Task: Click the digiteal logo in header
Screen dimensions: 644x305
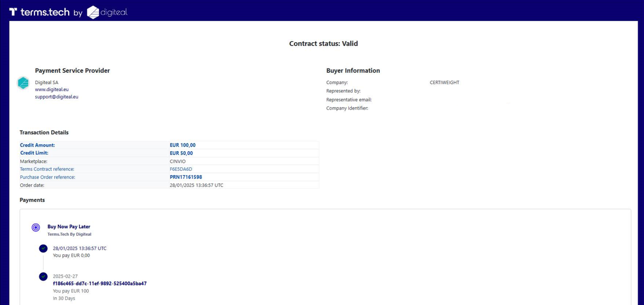Action: coord(107,13)
